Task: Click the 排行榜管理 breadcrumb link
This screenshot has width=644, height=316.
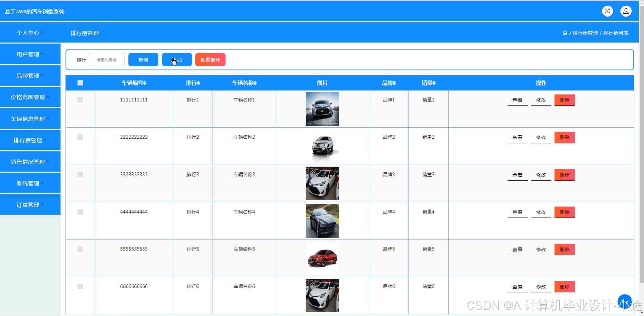Action: point(585,33)
